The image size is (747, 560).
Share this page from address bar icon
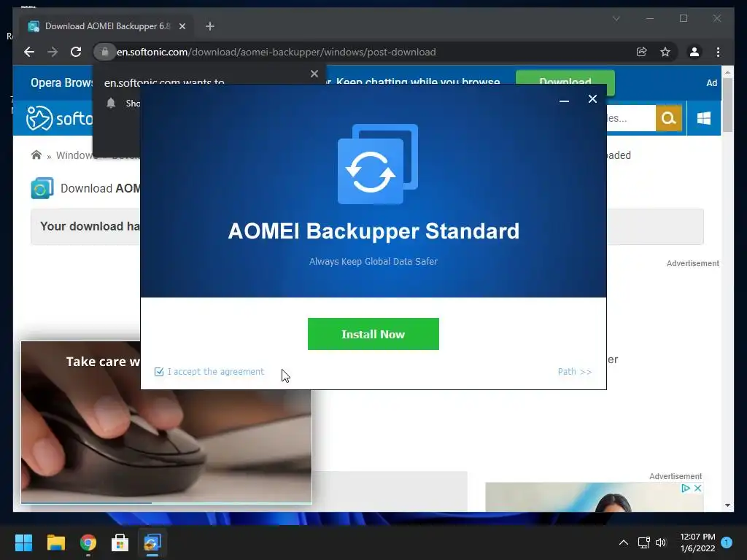point(642,52)
